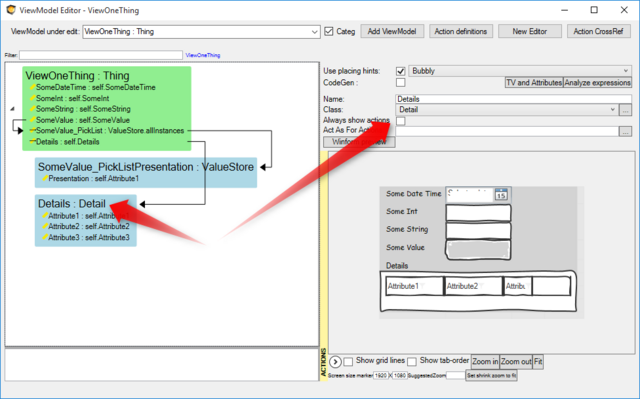Click Analyze expressions button
This screenshot has height=399, width=640.
[597, 82]
